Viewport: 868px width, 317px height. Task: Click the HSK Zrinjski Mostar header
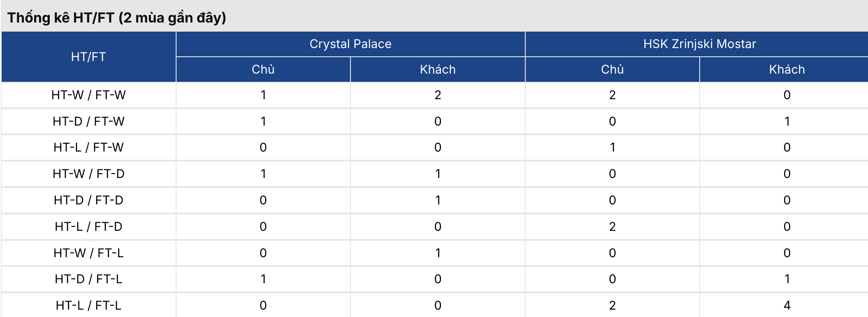(699, 44)
